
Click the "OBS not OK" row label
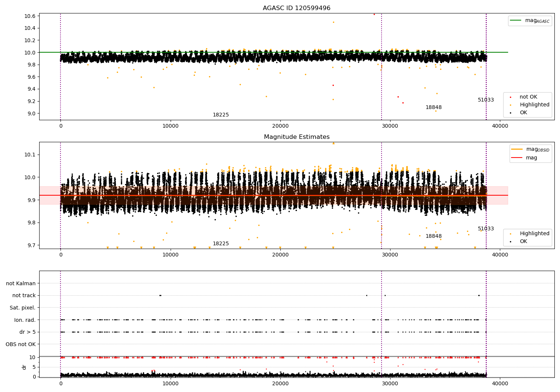(x=21, y=344)
